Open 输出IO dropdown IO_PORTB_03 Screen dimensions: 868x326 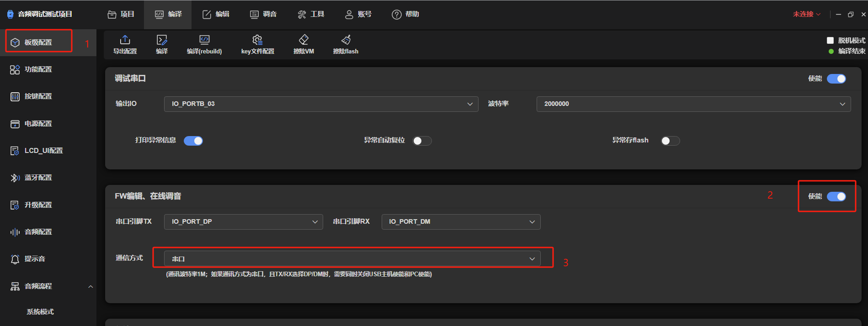[x=321, y=104]
